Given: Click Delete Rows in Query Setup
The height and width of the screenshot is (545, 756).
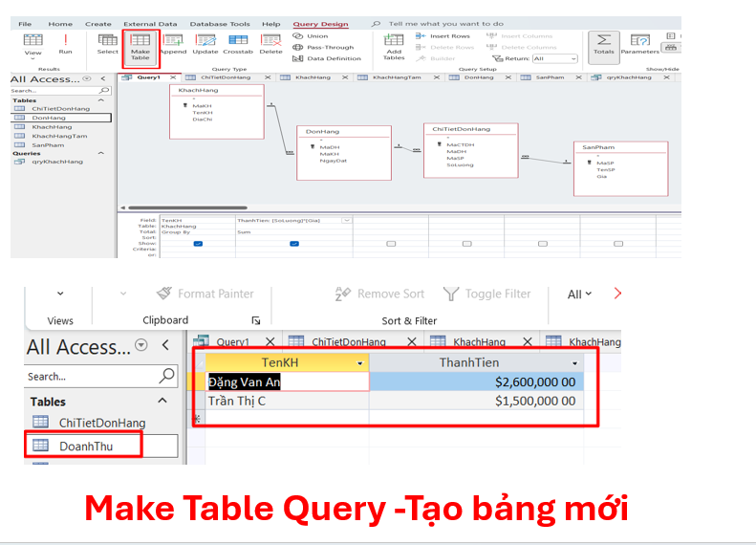Looking at the screenshot, I should (445, 47).
